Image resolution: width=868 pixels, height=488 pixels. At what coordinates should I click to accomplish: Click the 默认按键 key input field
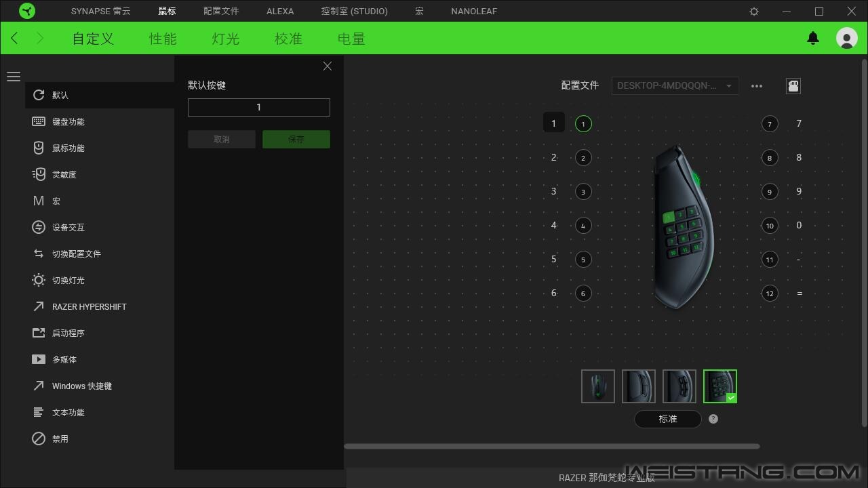click(259, 107)
